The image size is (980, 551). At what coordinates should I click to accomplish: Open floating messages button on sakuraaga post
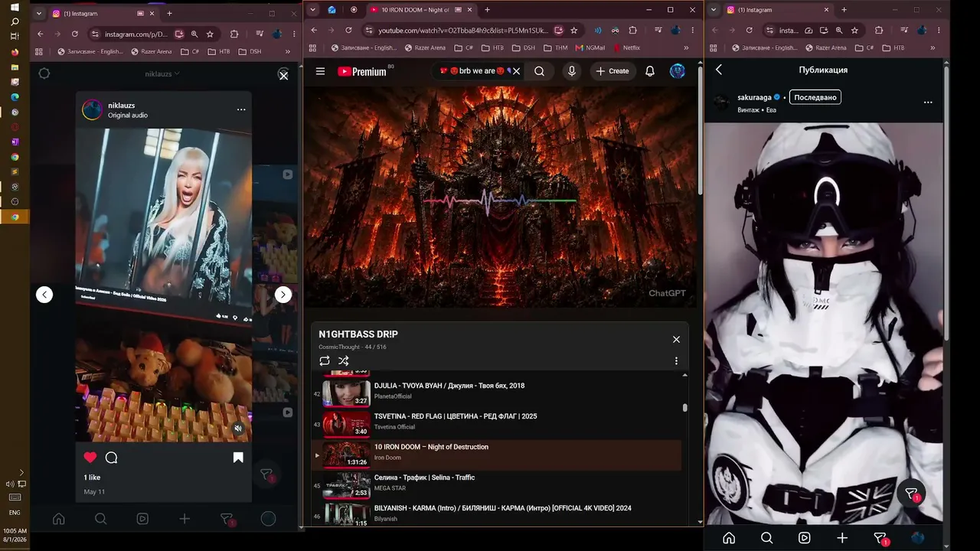911,494
